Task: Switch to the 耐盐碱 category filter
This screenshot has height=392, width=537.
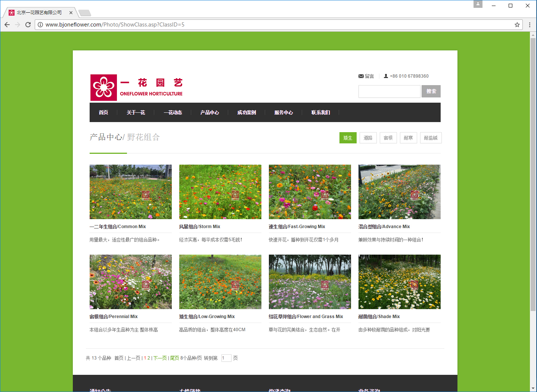Action: (x=431, y=138)
